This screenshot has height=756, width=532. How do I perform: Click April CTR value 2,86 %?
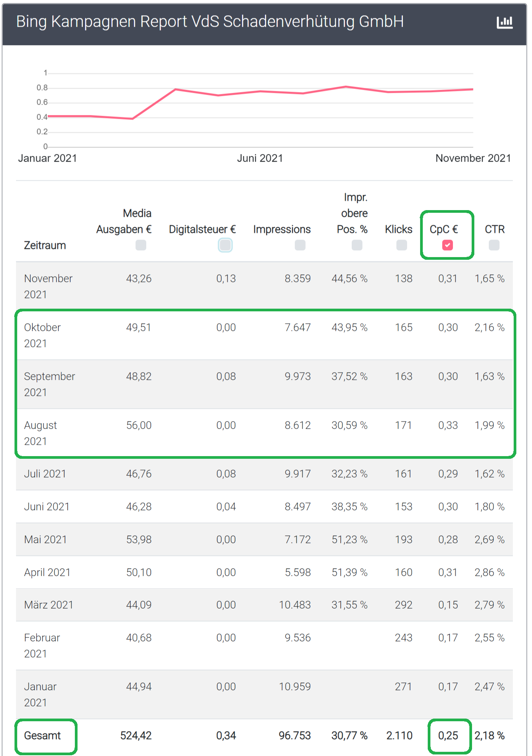pyautogui.click(x=490, y=572)
